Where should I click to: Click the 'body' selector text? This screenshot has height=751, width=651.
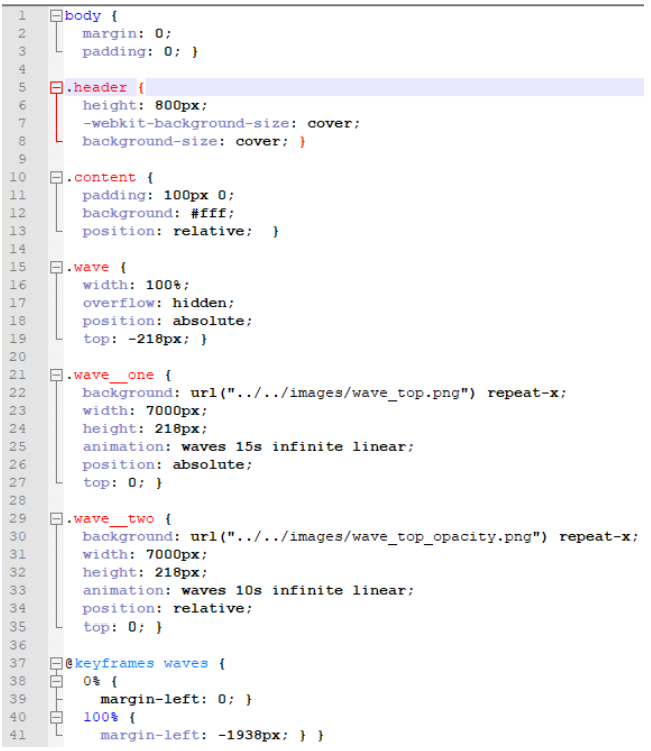(x=83, y=16)
